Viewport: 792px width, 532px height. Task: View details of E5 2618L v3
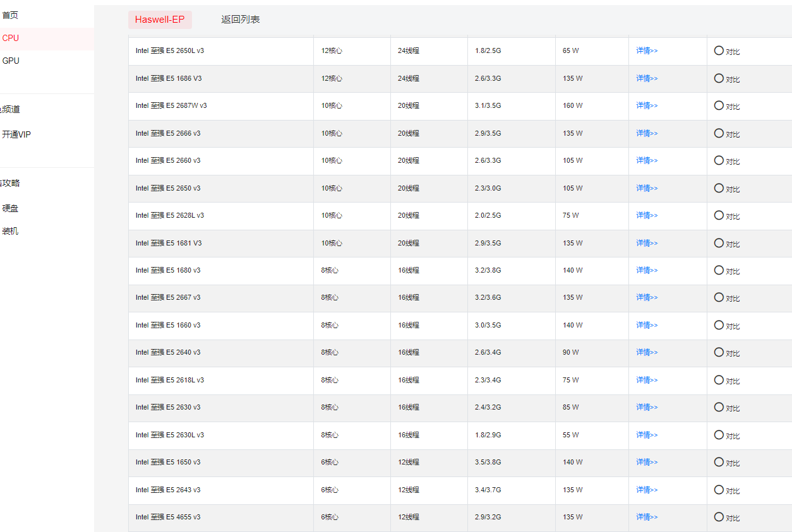click(647, 380)
